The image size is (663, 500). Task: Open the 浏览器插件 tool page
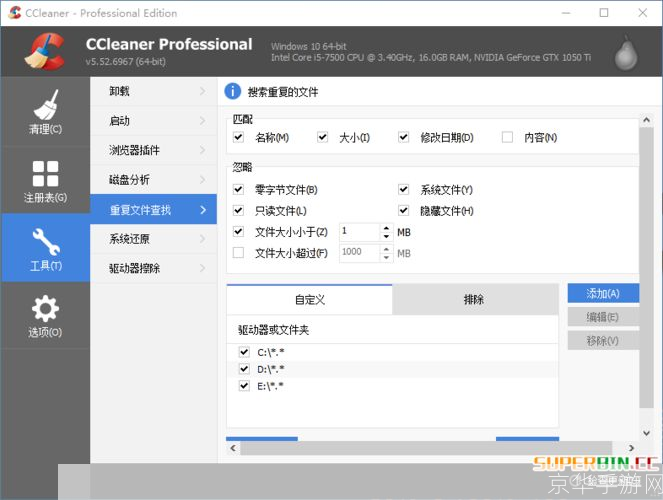click(153, 150)
